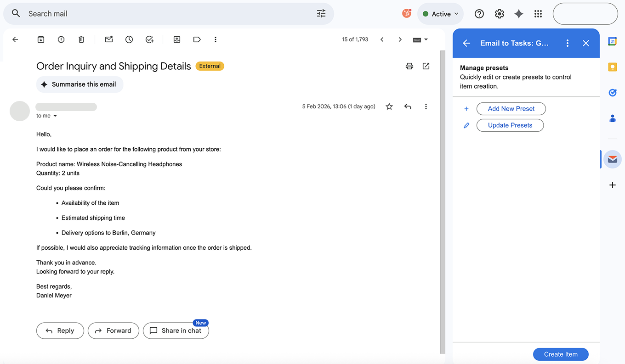625x364 pixels.
Task: Mark the email as unread
Action: point(109,39)
